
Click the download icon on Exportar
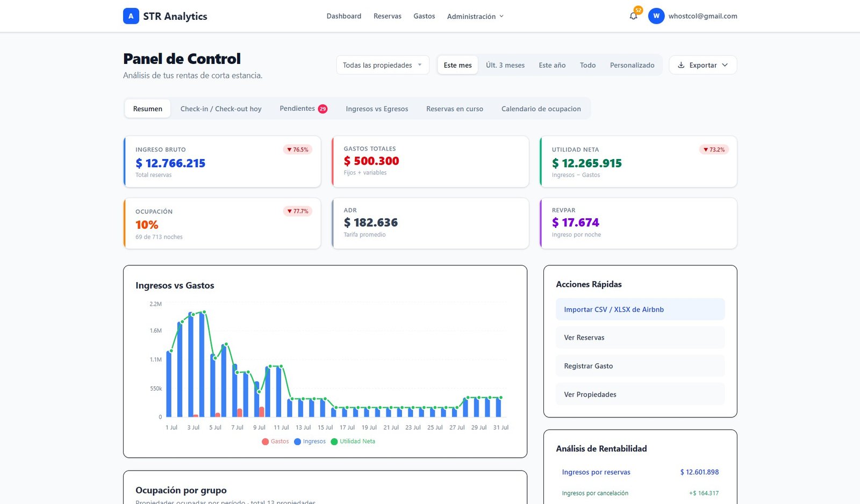(x=681, y=65)
